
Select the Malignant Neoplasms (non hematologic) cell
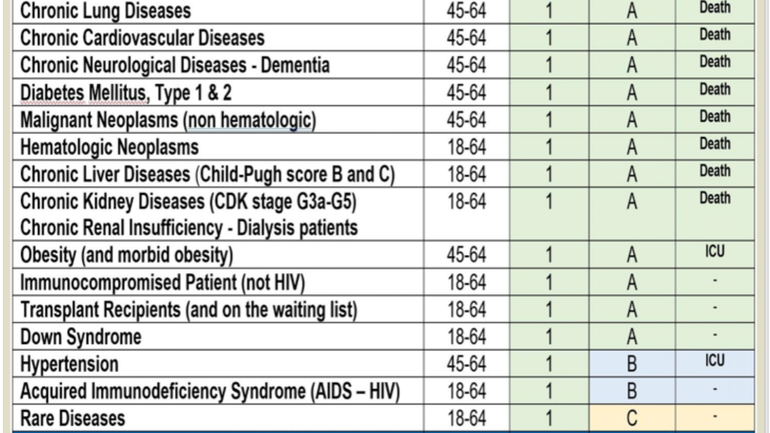point(168,120)
